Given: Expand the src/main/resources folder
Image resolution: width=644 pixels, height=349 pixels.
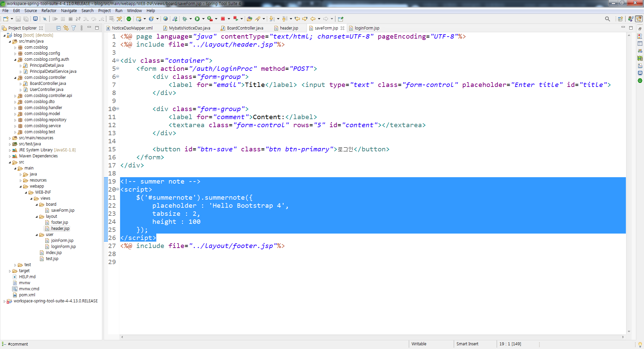Looking at the screenshot, I should coord(10,138).
